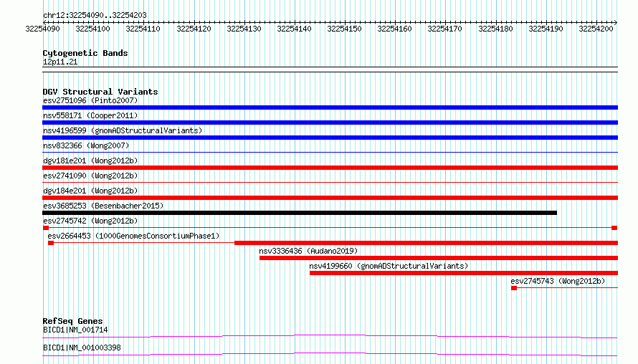The height and width of the screenshot is (364, 638).
Task: Click ruler position 32254180
Action: 495,29
